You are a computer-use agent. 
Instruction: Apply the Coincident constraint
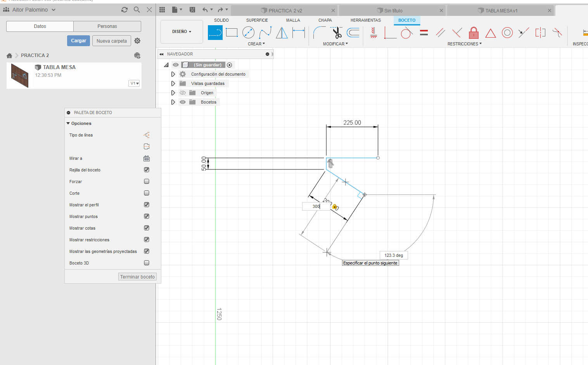390,33
